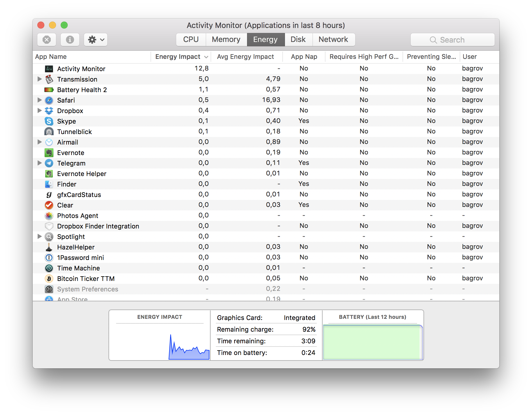Select the gfxCardStatus row name
The image size is (532, 415).
tap(79, 195)
